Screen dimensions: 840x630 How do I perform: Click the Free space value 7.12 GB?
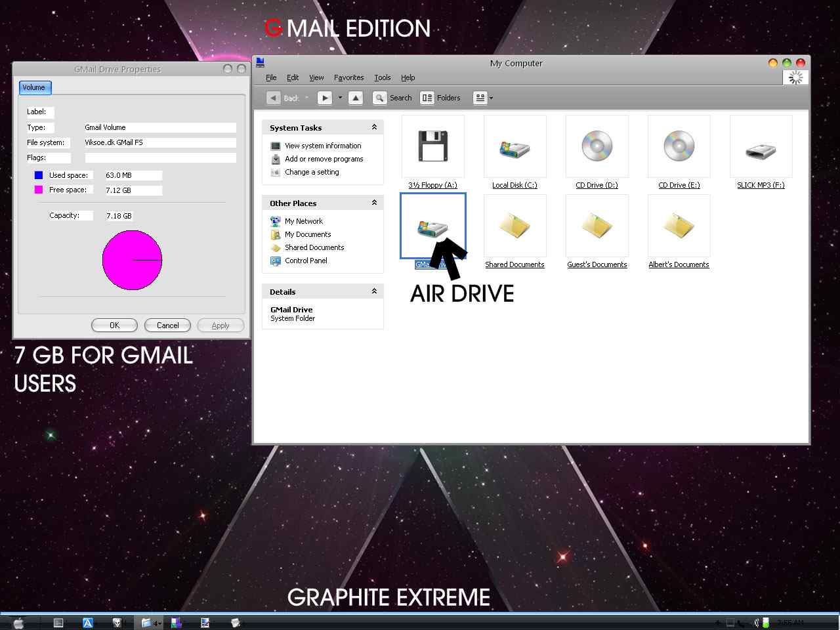[133, 190]
